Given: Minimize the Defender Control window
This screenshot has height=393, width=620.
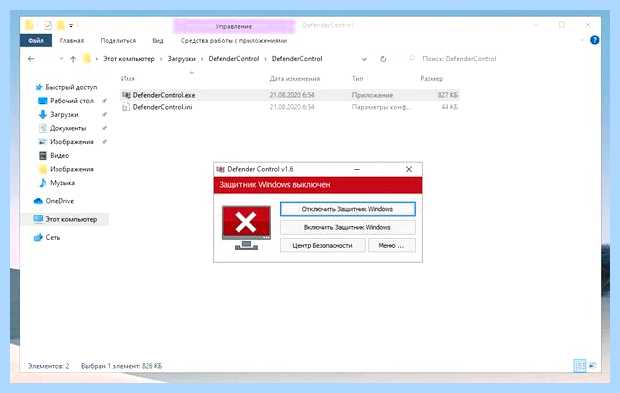Looking at the screenshot, I should (x=357, y=169).
